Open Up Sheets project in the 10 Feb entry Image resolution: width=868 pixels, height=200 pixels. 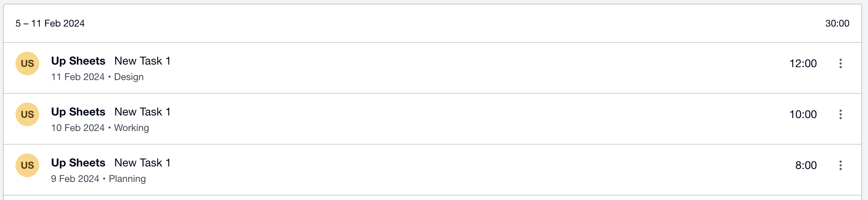(78, 112)
